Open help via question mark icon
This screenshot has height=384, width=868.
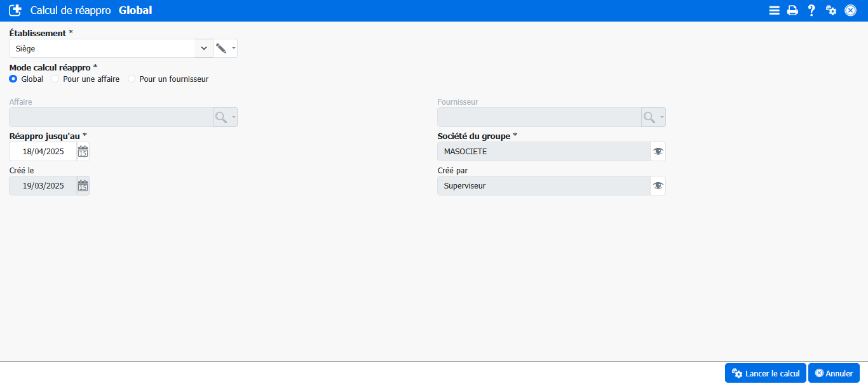(x=811, y=10)
